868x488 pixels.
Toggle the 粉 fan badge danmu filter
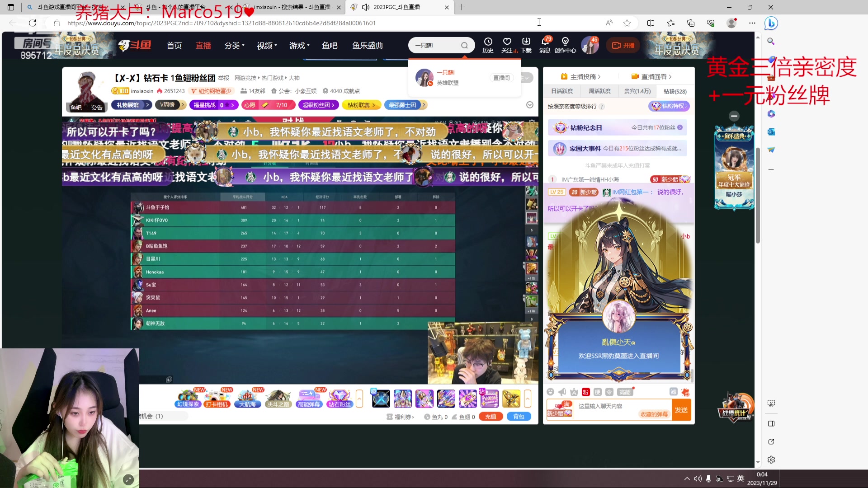[x=585, y=392]
